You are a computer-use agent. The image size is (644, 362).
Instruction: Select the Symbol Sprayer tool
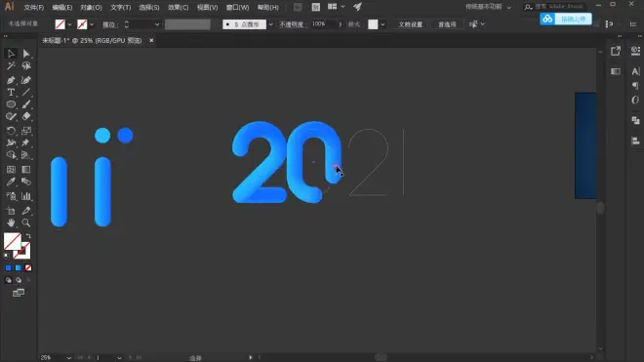11,196
